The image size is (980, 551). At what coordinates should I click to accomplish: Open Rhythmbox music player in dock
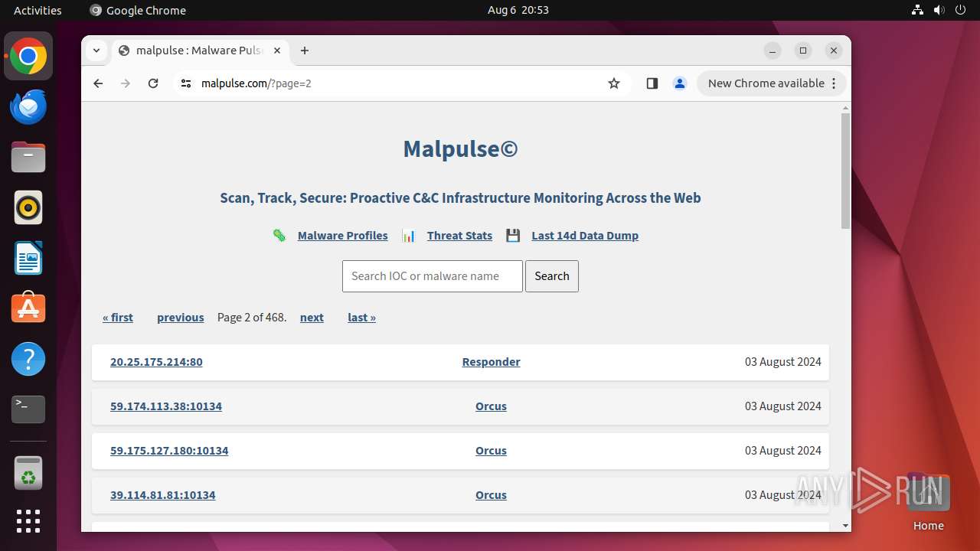tap(28, 208)
